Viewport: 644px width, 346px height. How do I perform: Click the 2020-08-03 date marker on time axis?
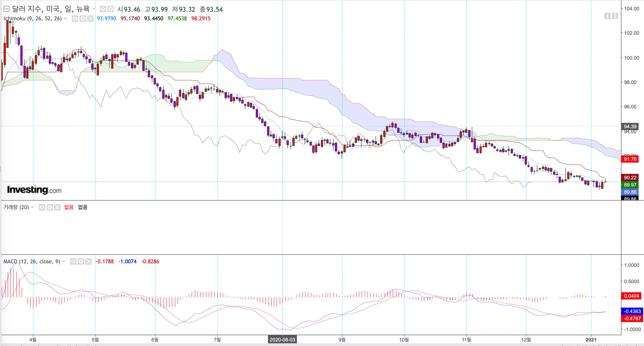282,340
